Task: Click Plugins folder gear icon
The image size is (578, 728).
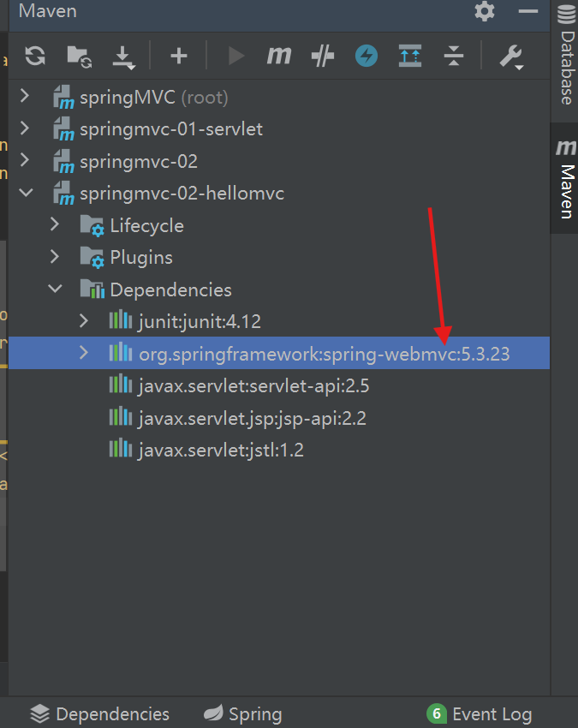Action: [92, 258]
